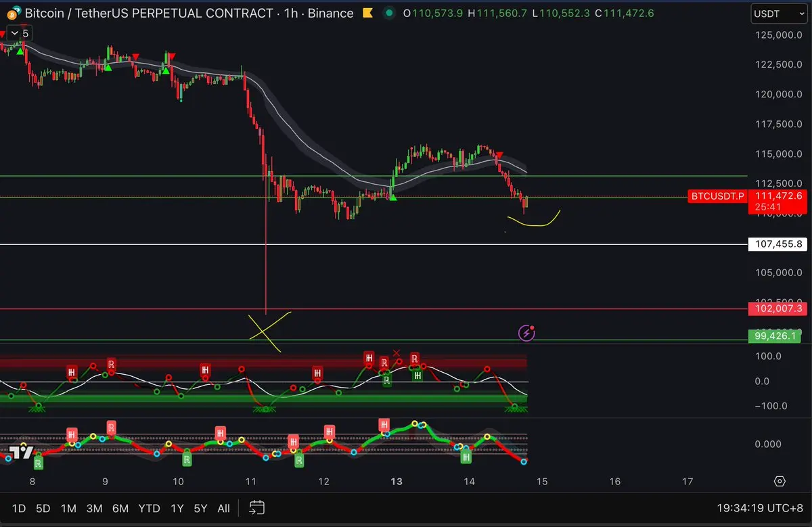Select the 1Y time range
The image size is (812, 527).
[177, 508]
